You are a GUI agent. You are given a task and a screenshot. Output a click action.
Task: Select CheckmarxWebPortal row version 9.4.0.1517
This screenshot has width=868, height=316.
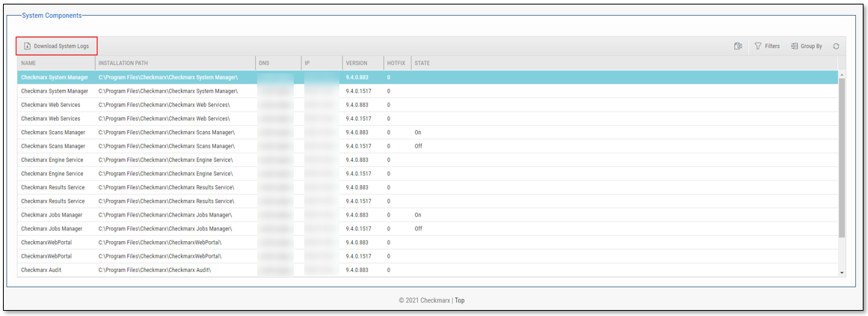pos(428,256)
